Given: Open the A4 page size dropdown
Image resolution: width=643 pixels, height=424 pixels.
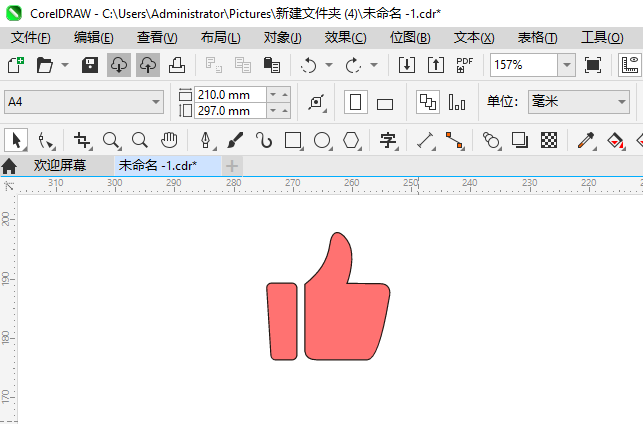Looking at the screenshot, I should coord(84,102).
